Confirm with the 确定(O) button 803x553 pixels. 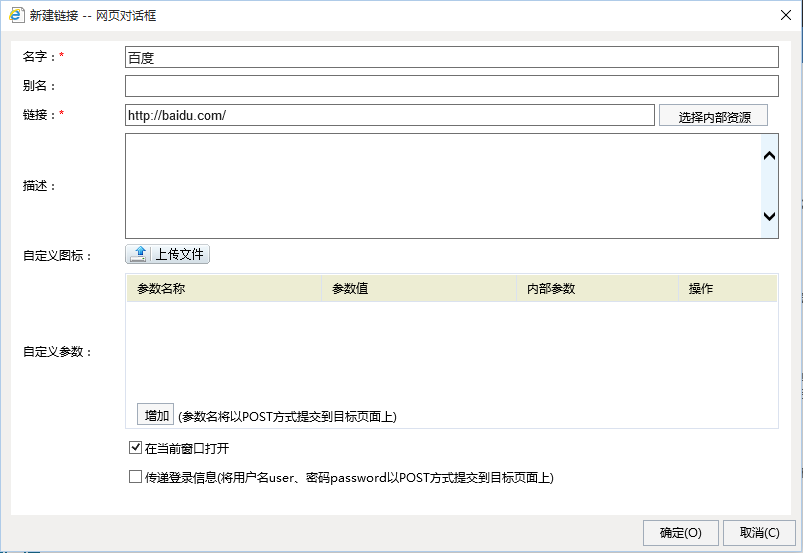pos(681,533)
